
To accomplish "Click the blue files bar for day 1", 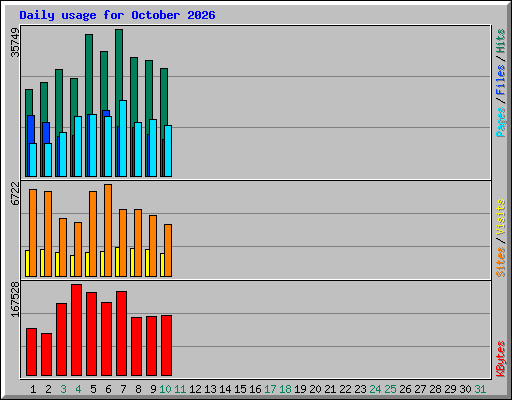I will click(31, 129).
